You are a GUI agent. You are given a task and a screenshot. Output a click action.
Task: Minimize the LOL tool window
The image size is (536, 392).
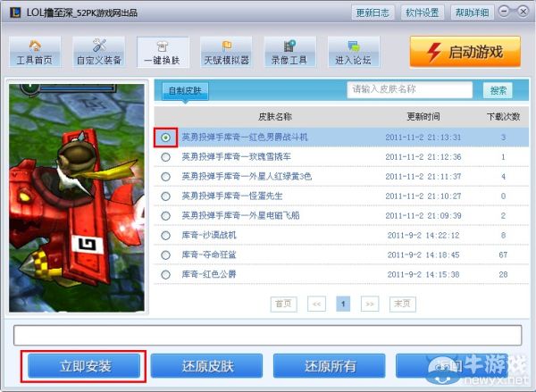click(x=504, y=12)
